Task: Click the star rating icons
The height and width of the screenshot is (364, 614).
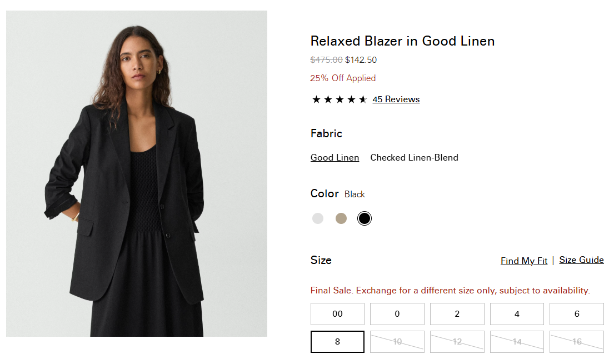Action: tap(340, 99)
